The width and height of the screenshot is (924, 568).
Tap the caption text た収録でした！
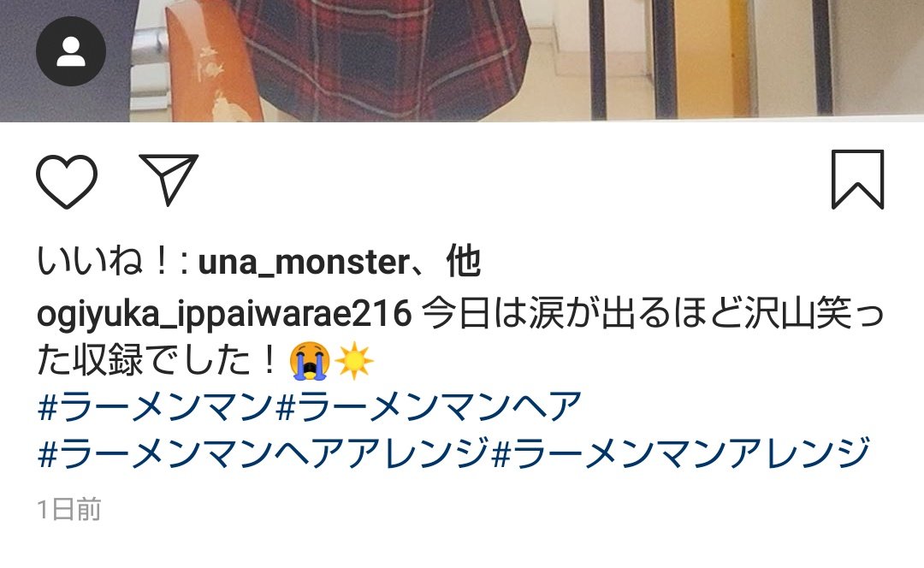click(x=157, y=361)
